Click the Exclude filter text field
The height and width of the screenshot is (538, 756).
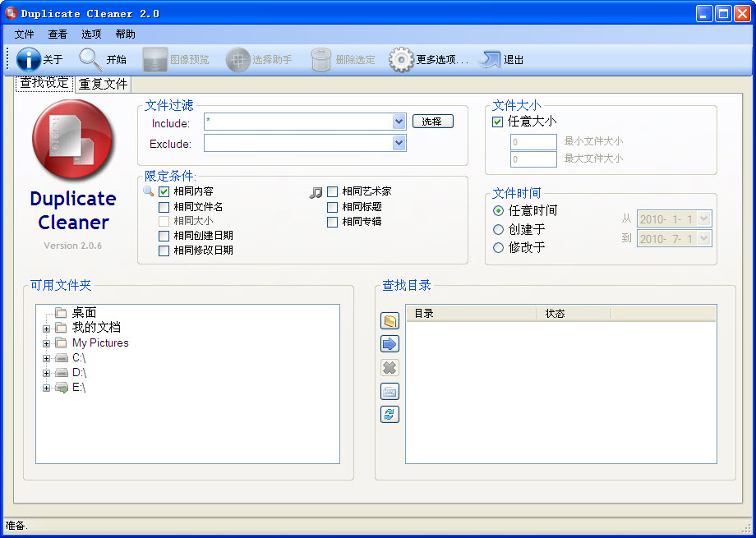click(298, 143)
